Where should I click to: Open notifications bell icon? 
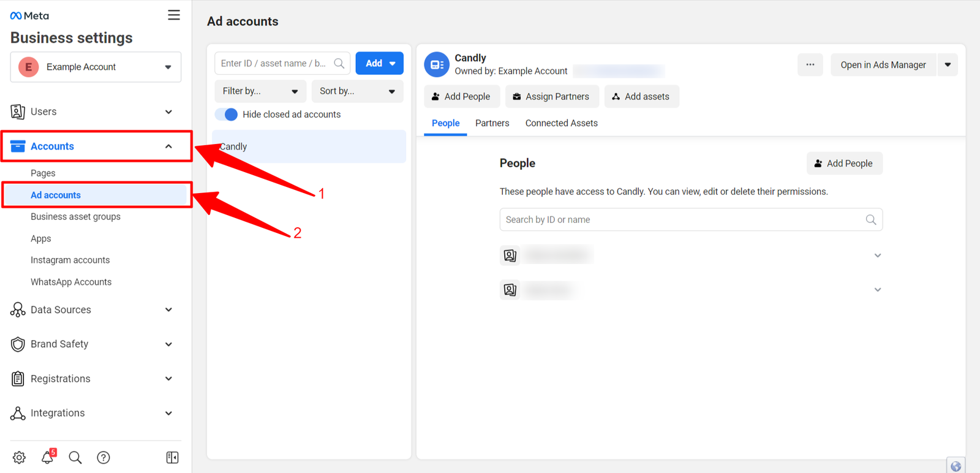(x=48, y=456)
